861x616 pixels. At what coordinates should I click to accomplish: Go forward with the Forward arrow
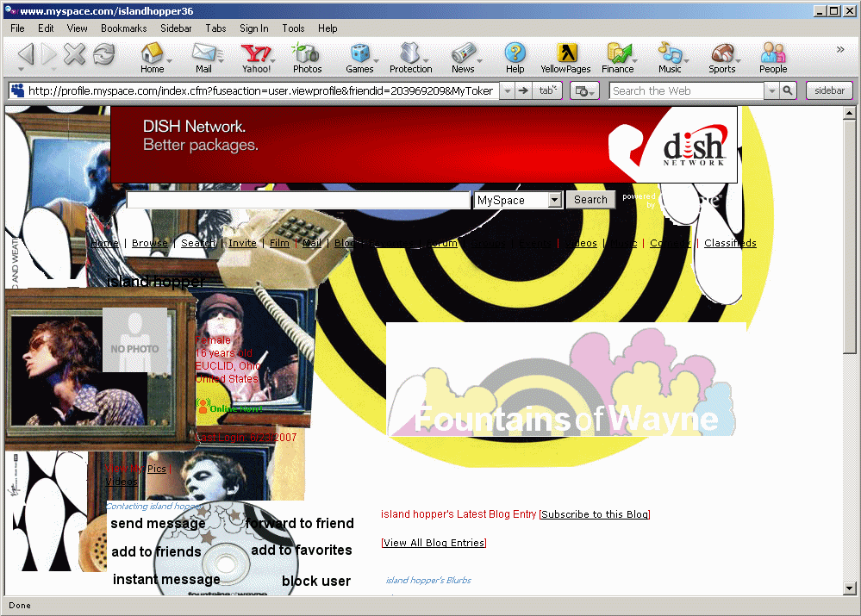(x=50, y=53)
